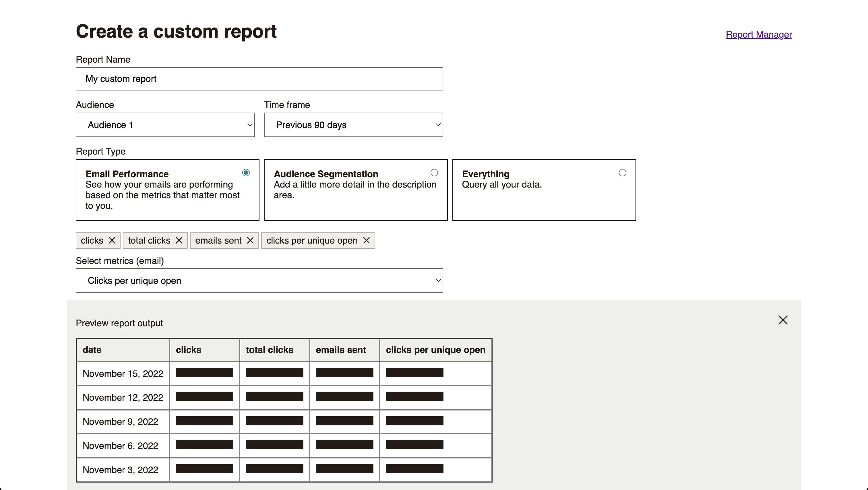Image resolution: width=868 pixels, height=490 pixels.
Task: Click the redacted emails sent value for November 9
Action: (345, 421)
